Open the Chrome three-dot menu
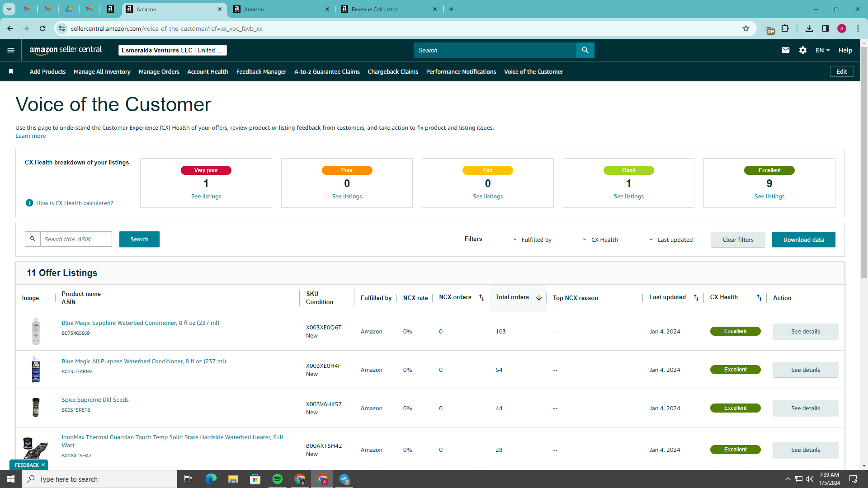This screenshot has width=868, height=488. pyautogui.click(x=858, y=28)
